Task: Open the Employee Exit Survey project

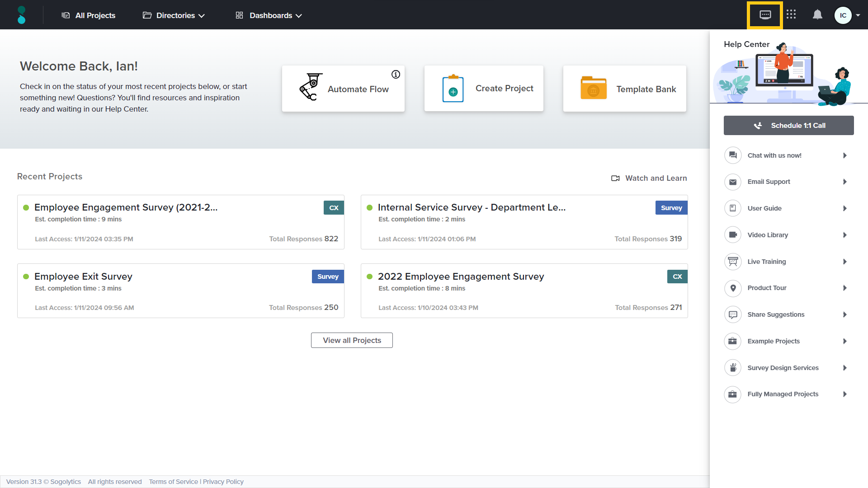Action: pos(83,277)
